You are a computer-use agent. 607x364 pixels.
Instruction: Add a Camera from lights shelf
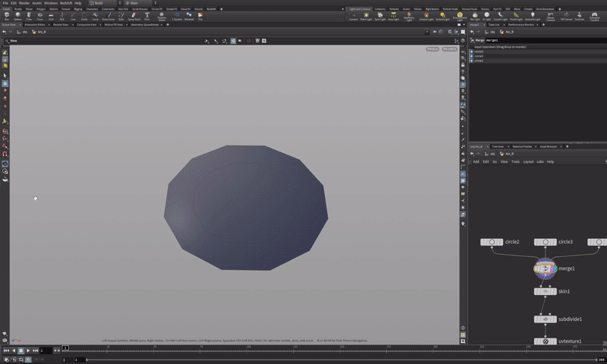coord(354,16)
